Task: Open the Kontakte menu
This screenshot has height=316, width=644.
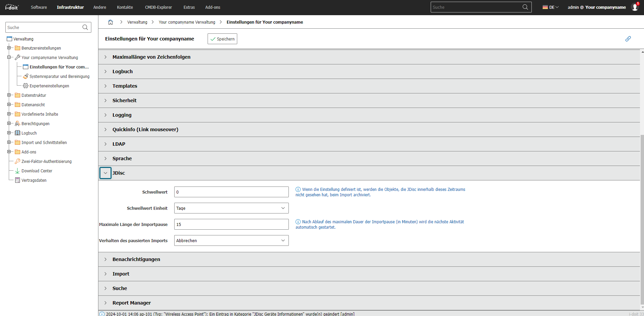Action: click(x=125, y=7)
